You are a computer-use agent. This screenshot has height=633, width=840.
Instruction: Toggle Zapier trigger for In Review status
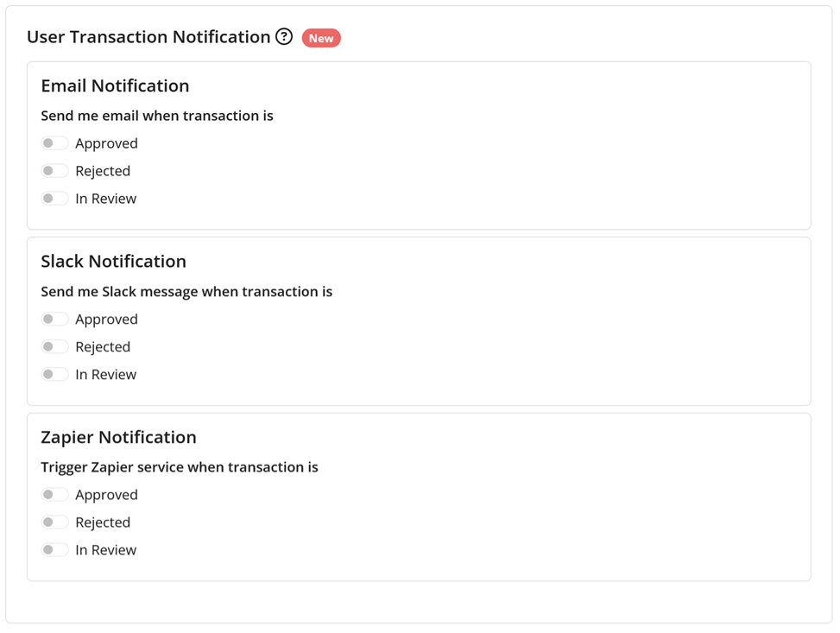[x=54, y=549]
